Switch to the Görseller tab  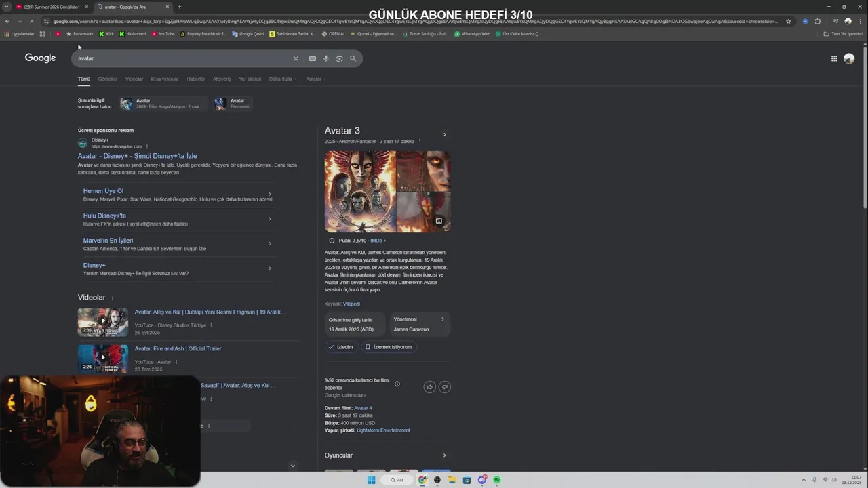108,79
